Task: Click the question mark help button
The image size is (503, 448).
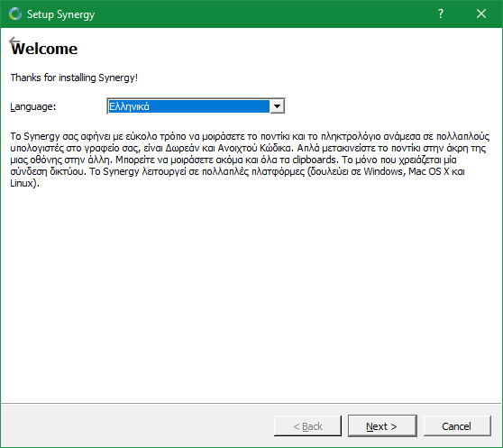Action: [441, 14]
